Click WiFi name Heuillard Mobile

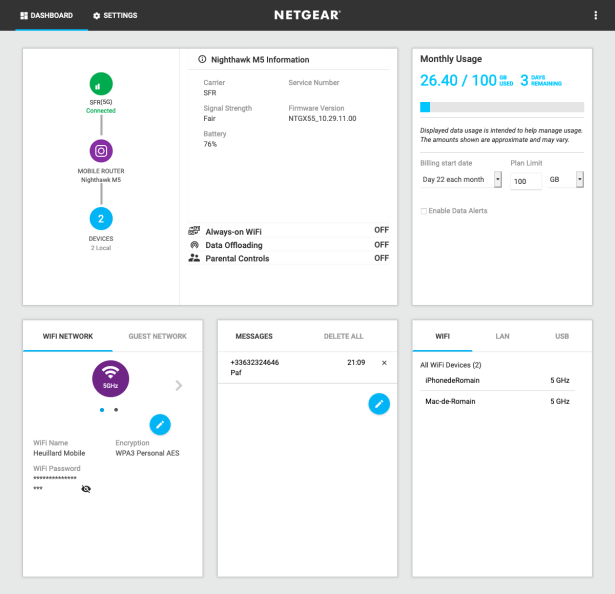coord(59,453)
